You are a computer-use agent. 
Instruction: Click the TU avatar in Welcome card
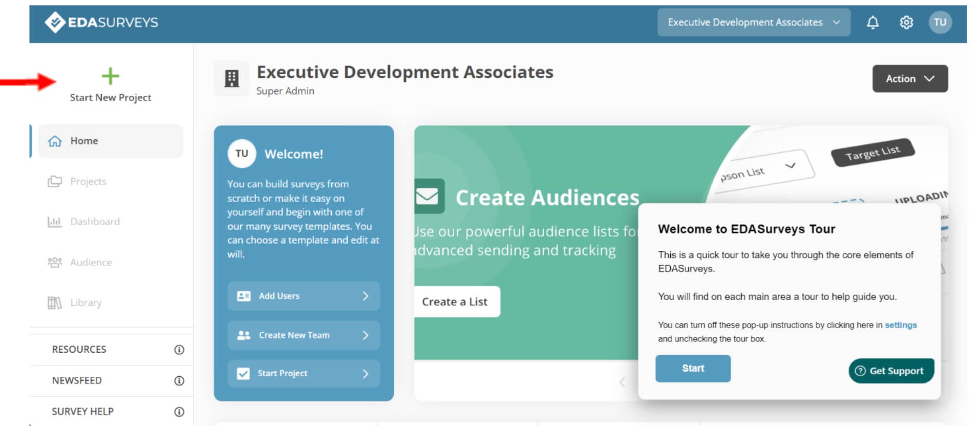(242, 154)
